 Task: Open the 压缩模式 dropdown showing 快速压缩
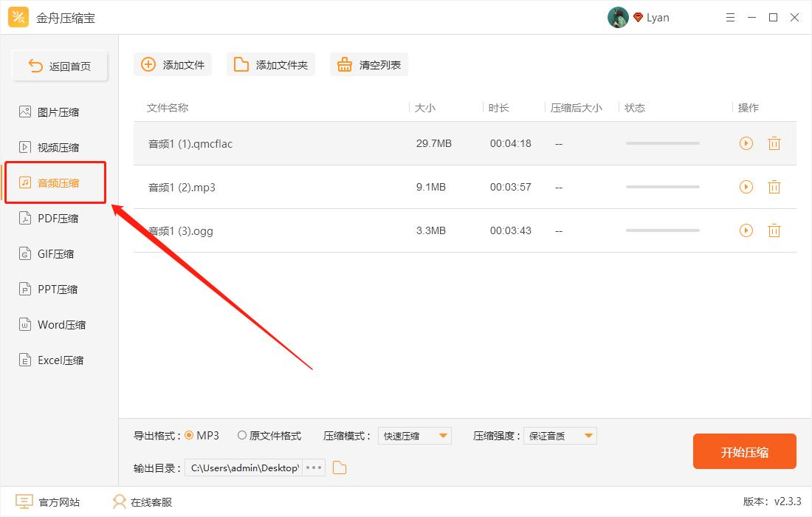(414, 436)
